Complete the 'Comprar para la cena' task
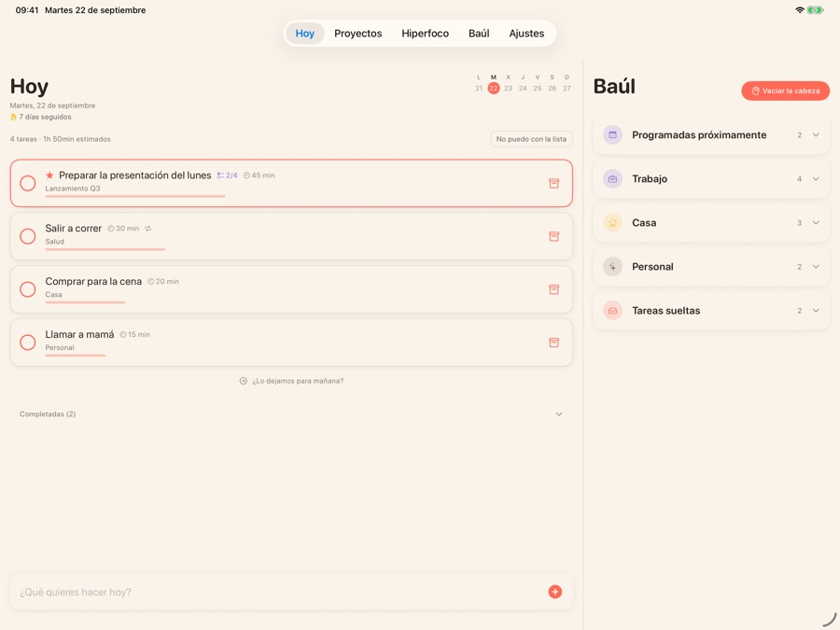The image size is (840, 630). click(28, 289)
